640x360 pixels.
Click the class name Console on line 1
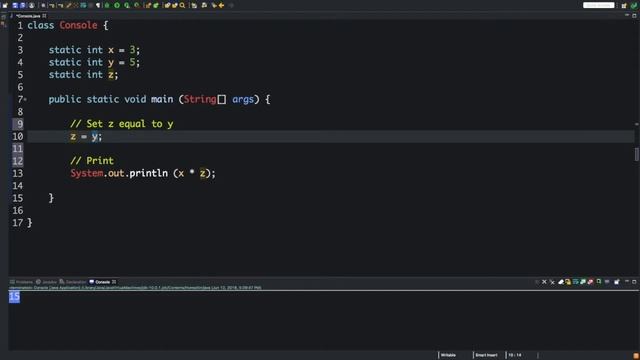click(78, 25)
